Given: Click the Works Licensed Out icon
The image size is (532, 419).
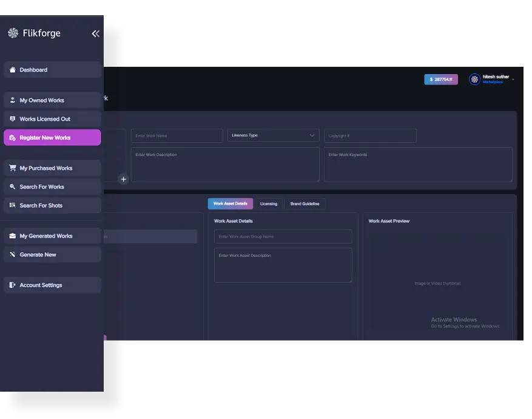Looking at the screenshot, I should click(13, 119).
